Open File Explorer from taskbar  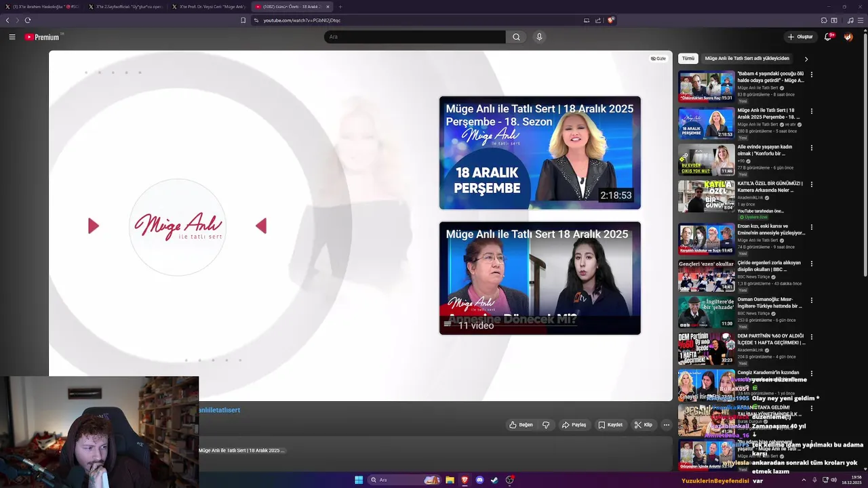coord(450,480)
